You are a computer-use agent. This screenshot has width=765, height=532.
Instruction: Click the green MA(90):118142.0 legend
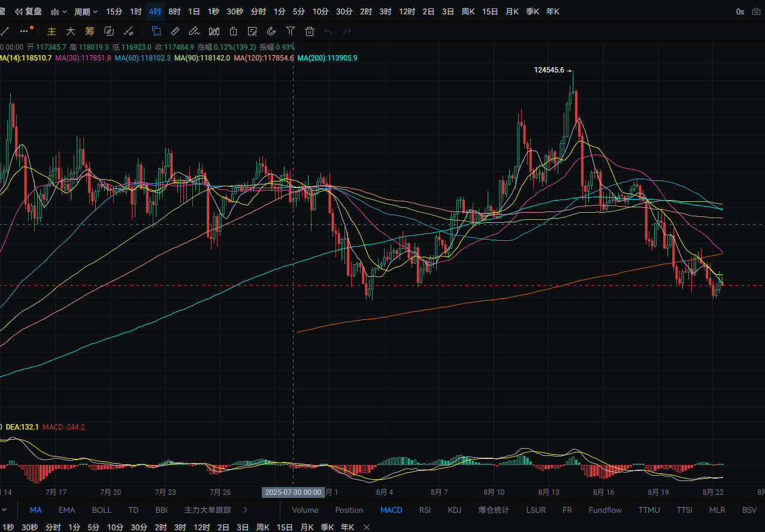pos(202,58)
